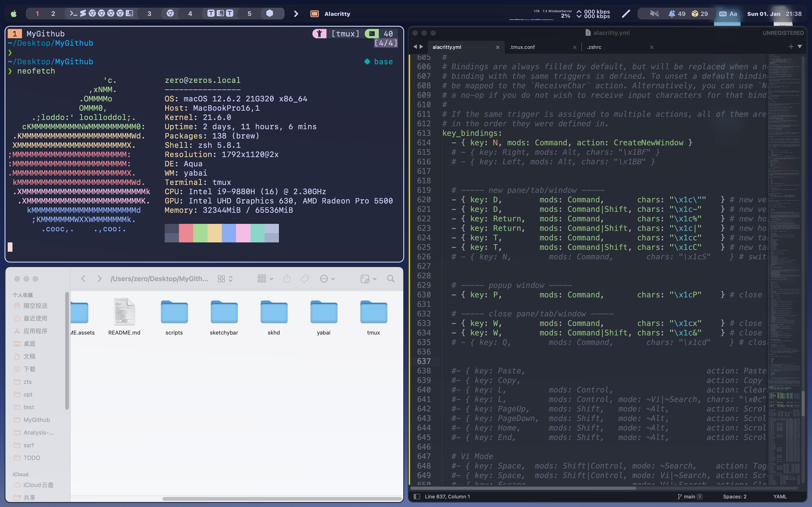The height and width of the screenshot is (507, 812).
Task: Click the Apple logo in menu bar
Action: tap(14, 14)
